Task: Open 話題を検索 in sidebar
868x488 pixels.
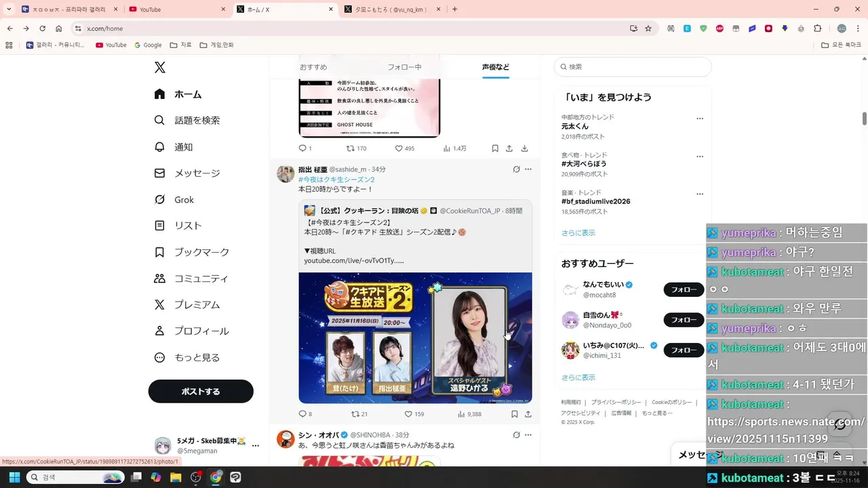Action: click(186, 120)
